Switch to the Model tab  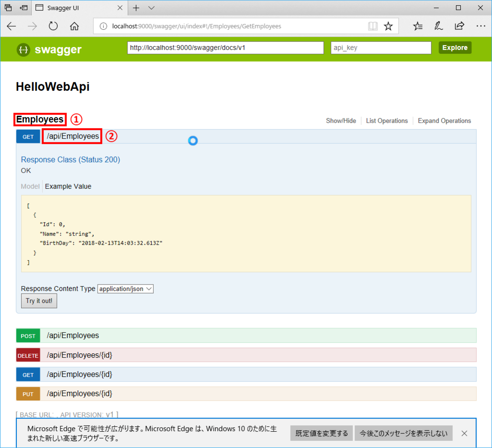(x=30, y=187)
